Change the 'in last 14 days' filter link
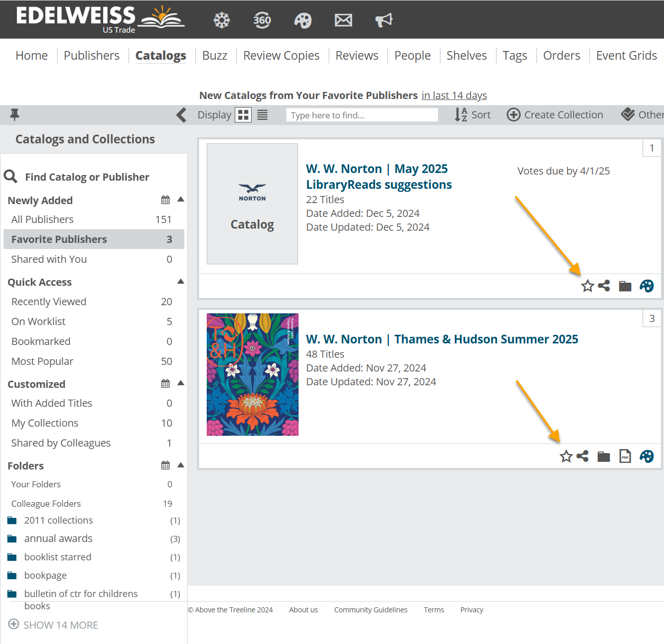 [454, 95]
